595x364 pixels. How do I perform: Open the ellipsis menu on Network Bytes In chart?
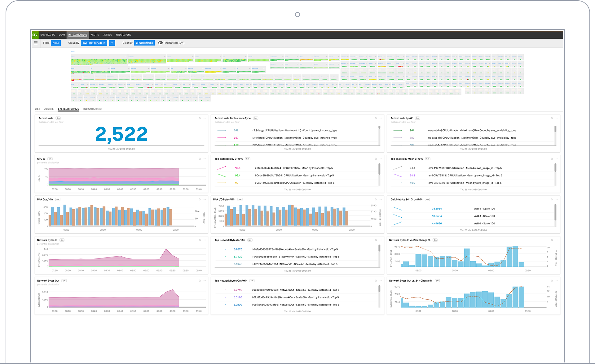coord(205,240)
